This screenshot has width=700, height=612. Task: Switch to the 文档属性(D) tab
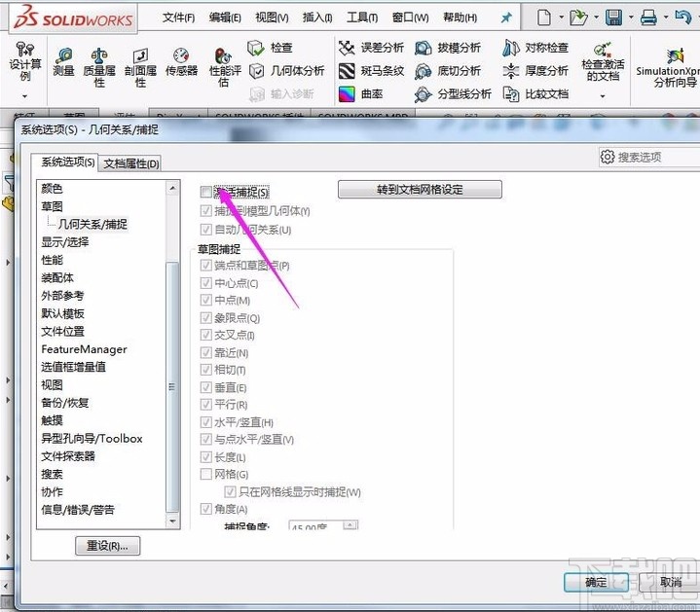131,163
